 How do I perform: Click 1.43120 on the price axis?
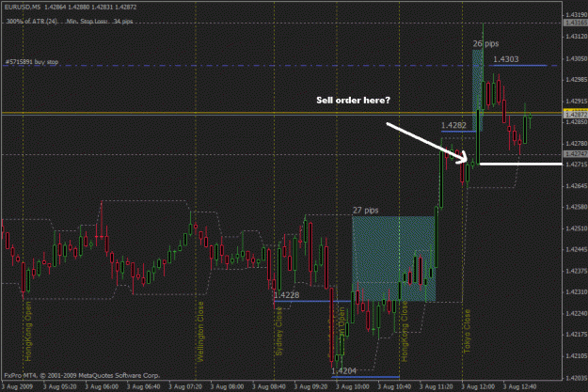[577, 37]
